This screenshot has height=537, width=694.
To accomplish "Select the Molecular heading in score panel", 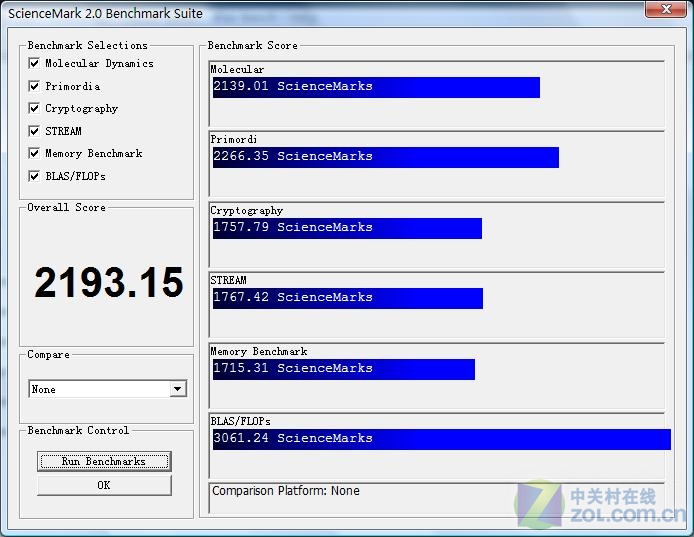I will 237,70.
